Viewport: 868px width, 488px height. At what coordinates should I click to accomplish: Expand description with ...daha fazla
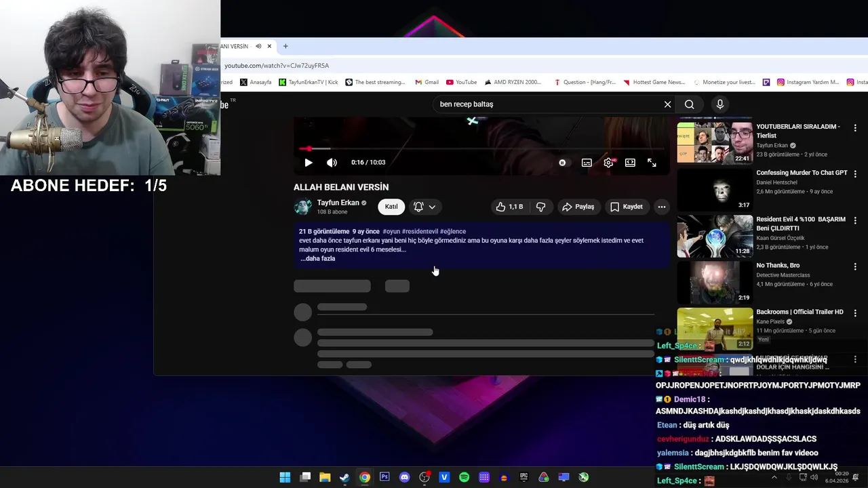[x=317, y=259]
